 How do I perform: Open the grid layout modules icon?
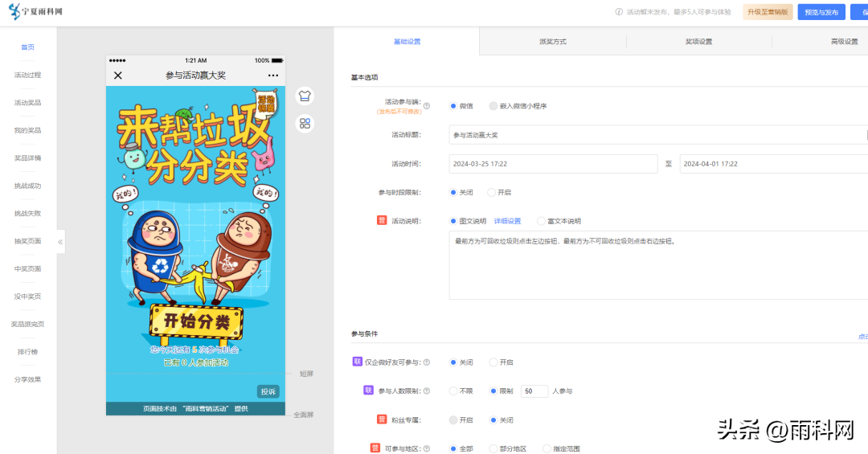[305, 124]
